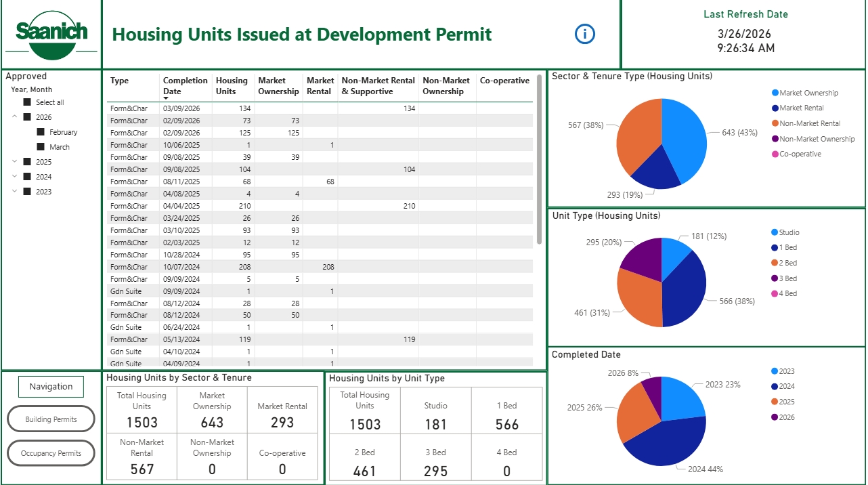Screen dimensions: 868x485
Task: Collapse the 2026 year node
Action: (14, 117)
